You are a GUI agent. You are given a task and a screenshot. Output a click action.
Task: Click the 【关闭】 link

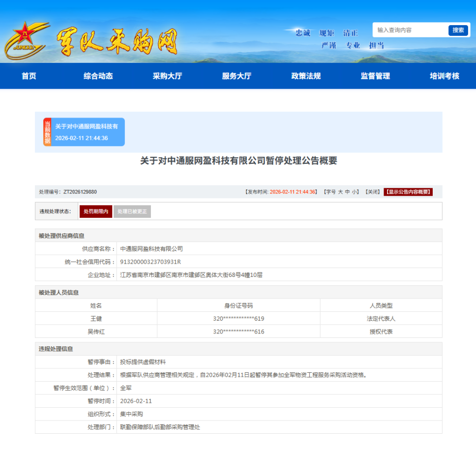(x=372, y=192)
